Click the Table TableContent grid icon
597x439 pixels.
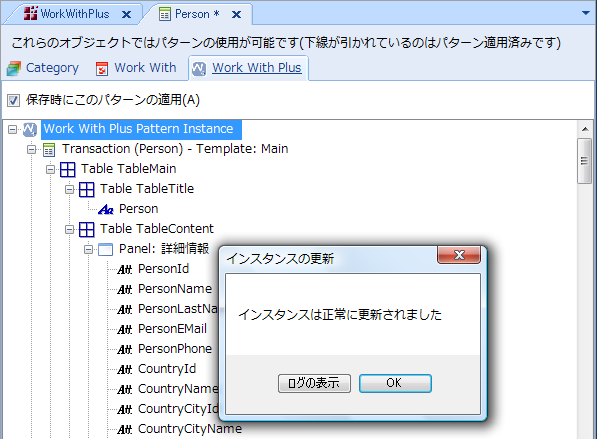pos(87,229)
